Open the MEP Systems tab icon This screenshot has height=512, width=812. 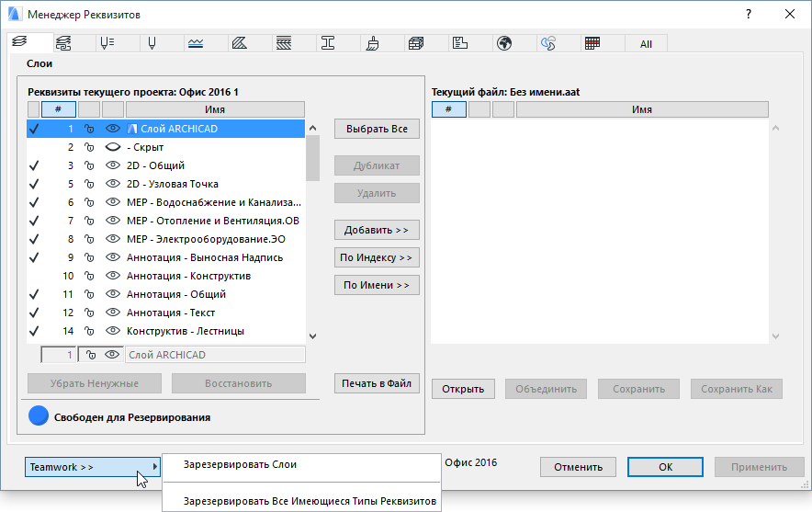tap(548, 43)
